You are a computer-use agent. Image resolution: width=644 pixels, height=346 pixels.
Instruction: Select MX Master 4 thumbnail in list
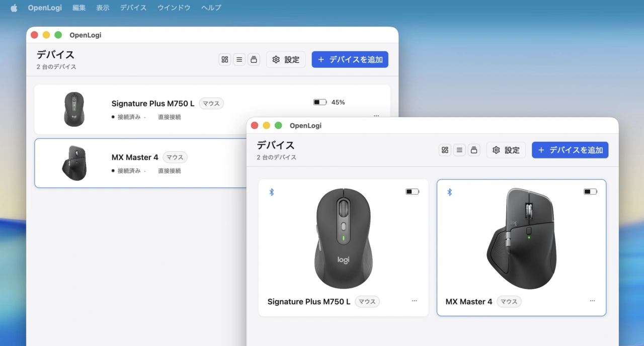click(74, 163)
